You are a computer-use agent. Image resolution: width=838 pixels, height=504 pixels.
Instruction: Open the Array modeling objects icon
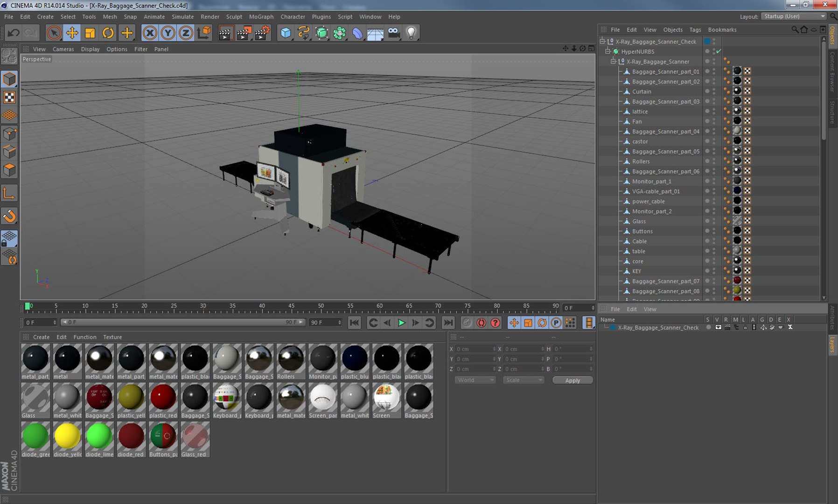click(340, 33)
